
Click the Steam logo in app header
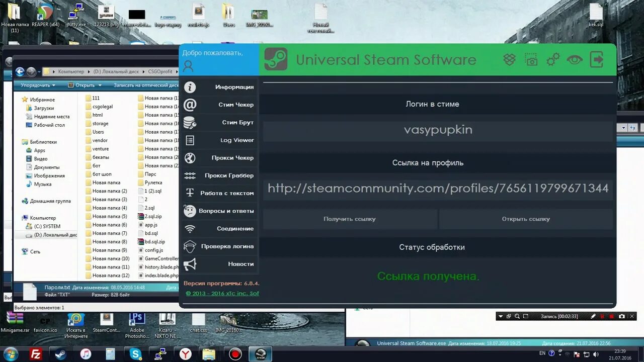[276, 59]
